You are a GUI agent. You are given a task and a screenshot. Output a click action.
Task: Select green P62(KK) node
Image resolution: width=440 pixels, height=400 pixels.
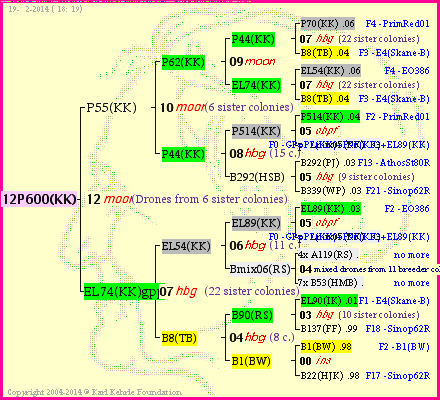183,62
